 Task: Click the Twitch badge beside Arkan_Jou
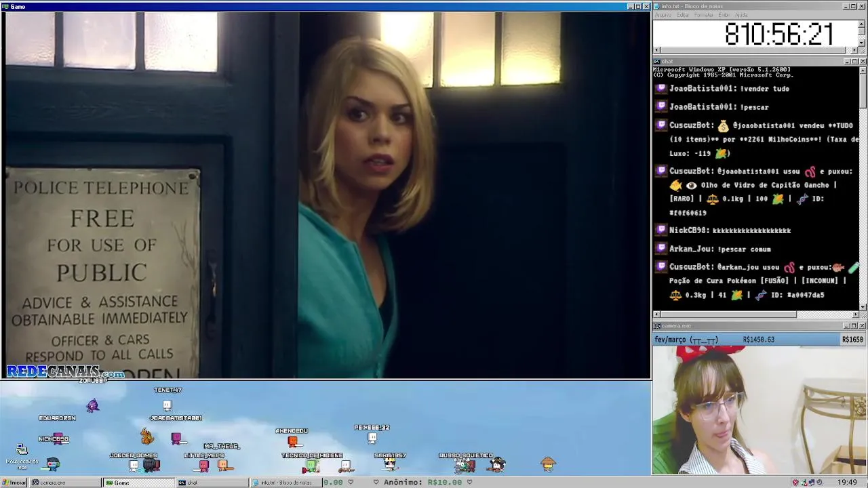tap(661, 249)
